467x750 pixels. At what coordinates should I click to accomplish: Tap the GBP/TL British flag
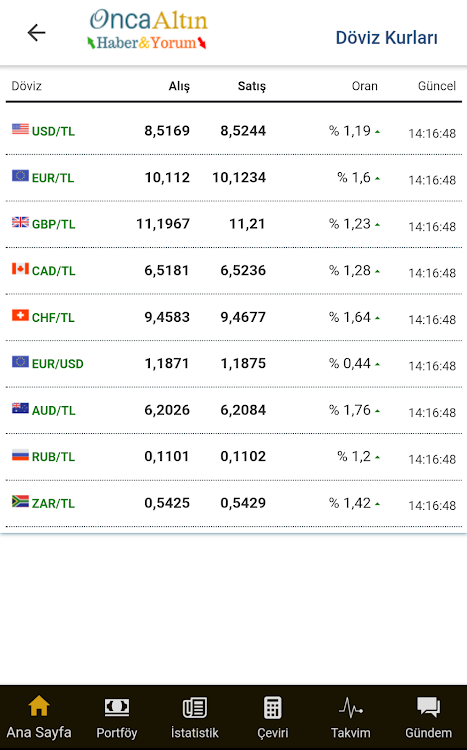click(x=20, y=222)
